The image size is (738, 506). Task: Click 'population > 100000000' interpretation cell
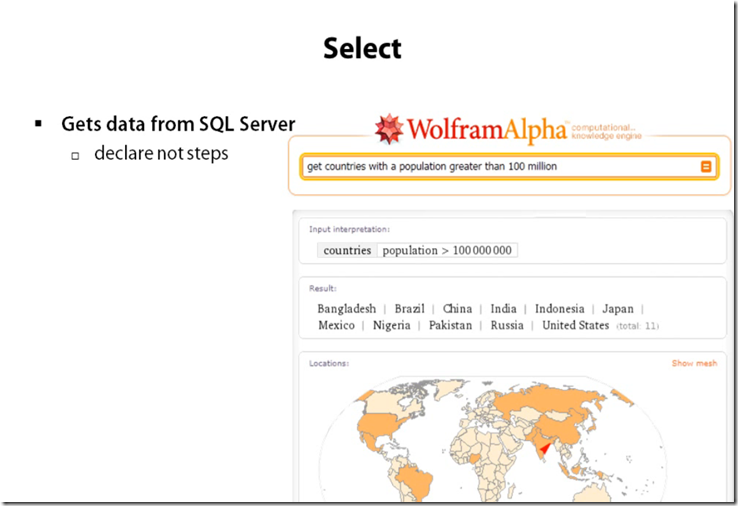447,250
